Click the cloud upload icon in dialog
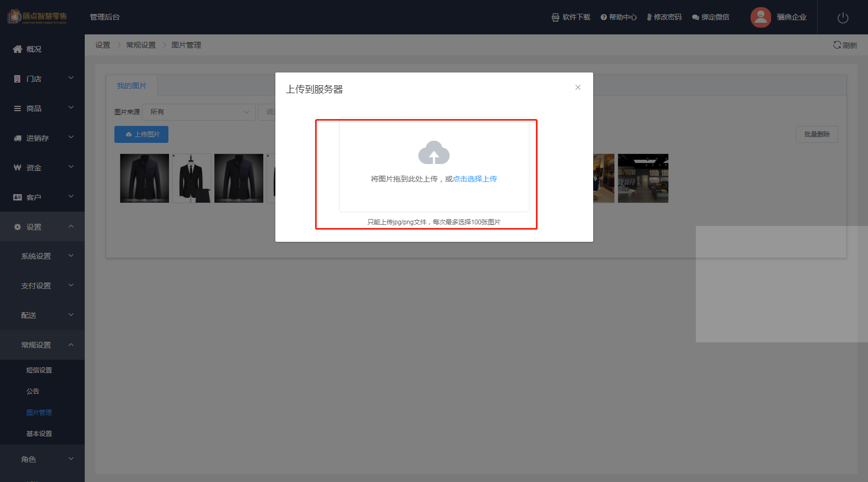 click(x=434, y=152)
